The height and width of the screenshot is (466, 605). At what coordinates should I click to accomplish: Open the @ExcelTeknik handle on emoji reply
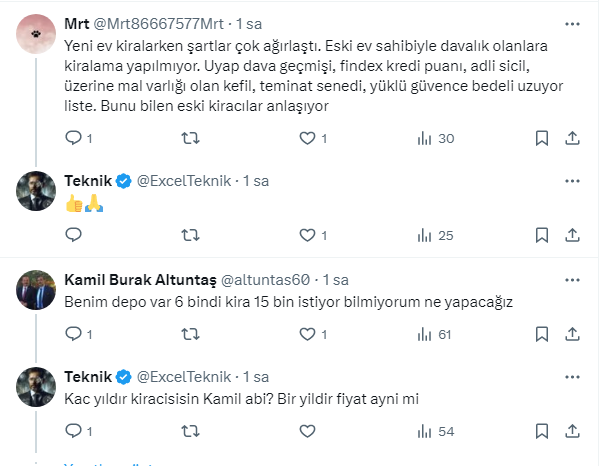(x=184, y=181)
